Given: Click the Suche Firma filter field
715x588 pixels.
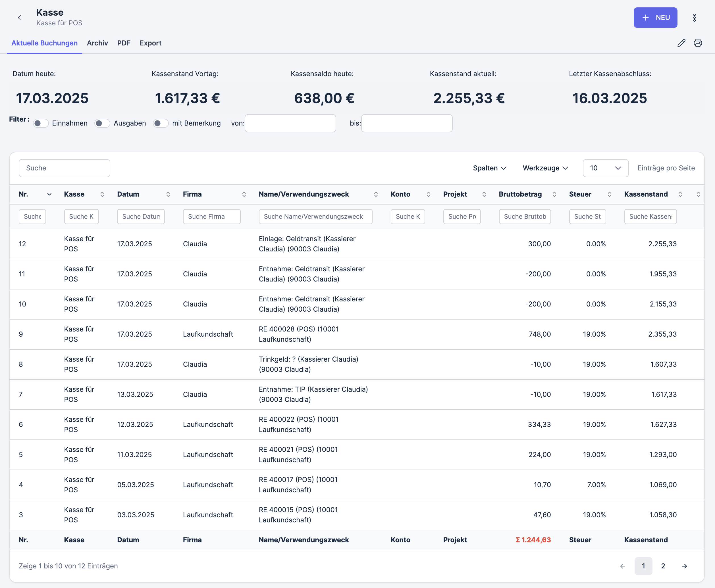Looking at the screenshot, I should coord(211,216).
